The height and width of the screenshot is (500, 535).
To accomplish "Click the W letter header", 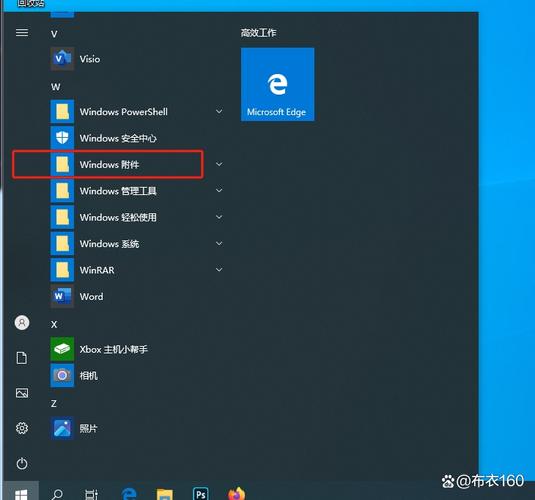I will coord(56,87).
